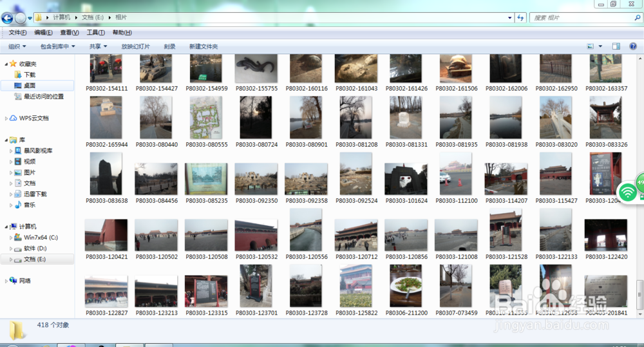The height and width of the screenshot is (347, 644).
Task: Select 桌面 in favorites
Action: [30, 86]
